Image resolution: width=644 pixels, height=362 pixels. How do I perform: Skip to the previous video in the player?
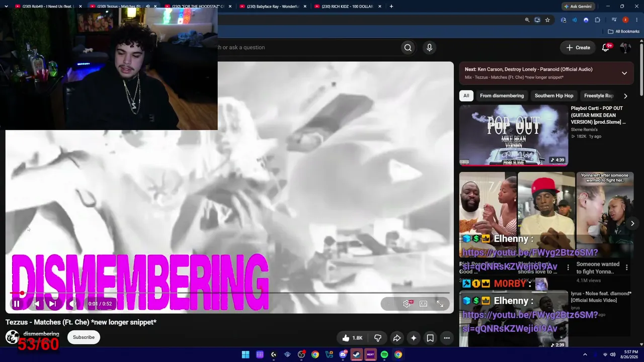36,304
